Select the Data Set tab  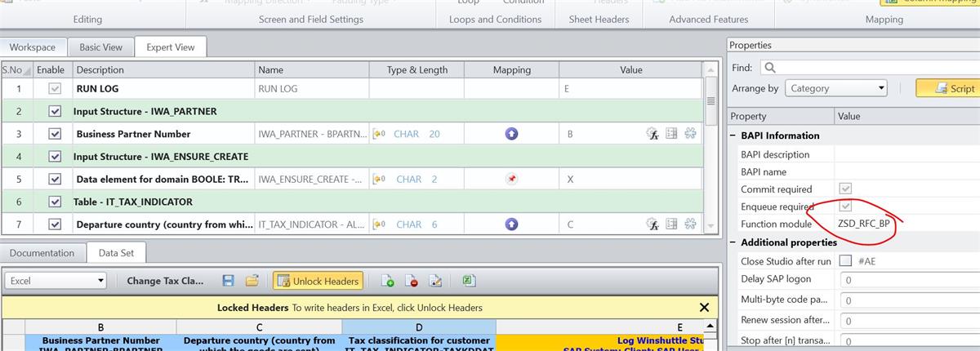[x=116, y=253]
